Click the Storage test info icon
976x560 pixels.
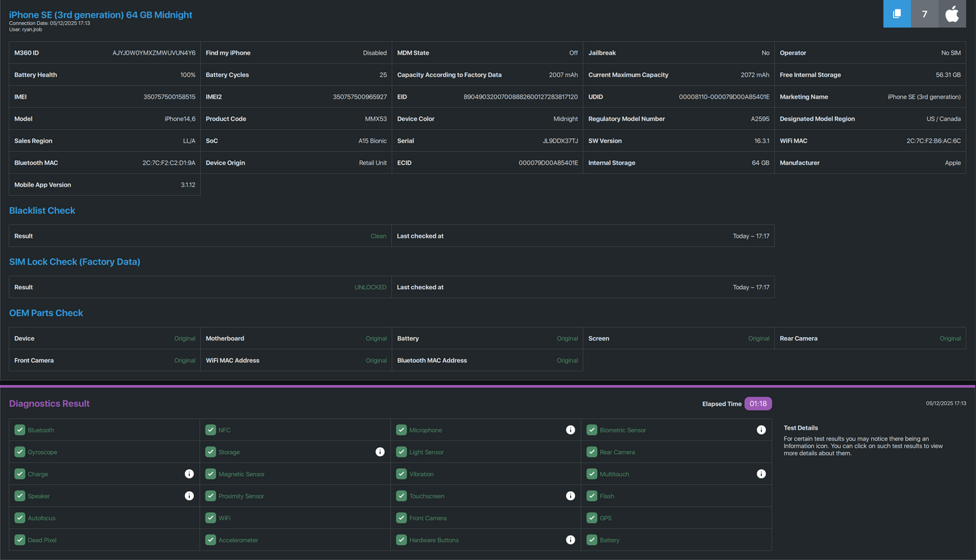[x=380, y=452]
